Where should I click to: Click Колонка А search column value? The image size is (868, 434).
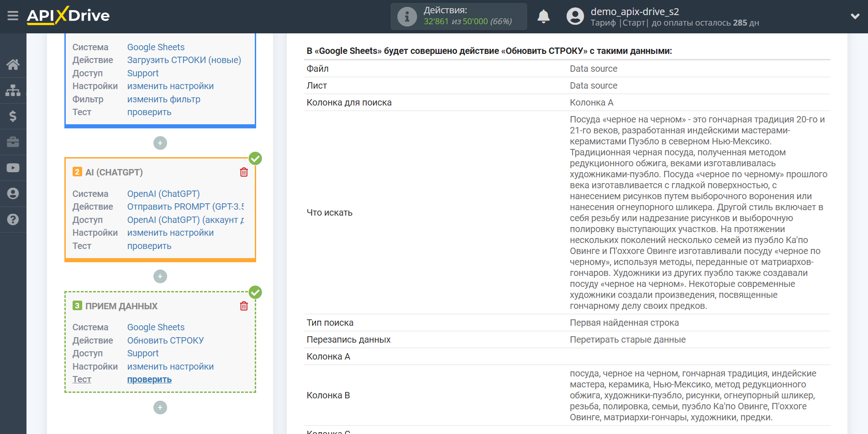coord(591,102)
